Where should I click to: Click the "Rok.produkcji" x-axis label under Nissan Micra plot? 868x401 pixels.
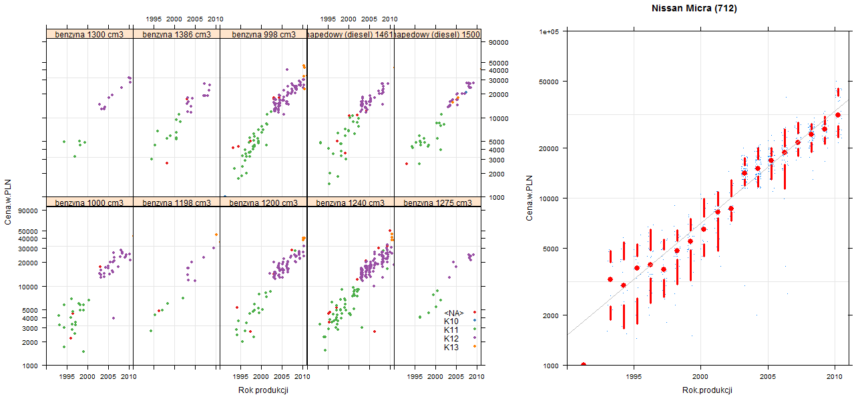pyautogui.click(x=707, y=390)
